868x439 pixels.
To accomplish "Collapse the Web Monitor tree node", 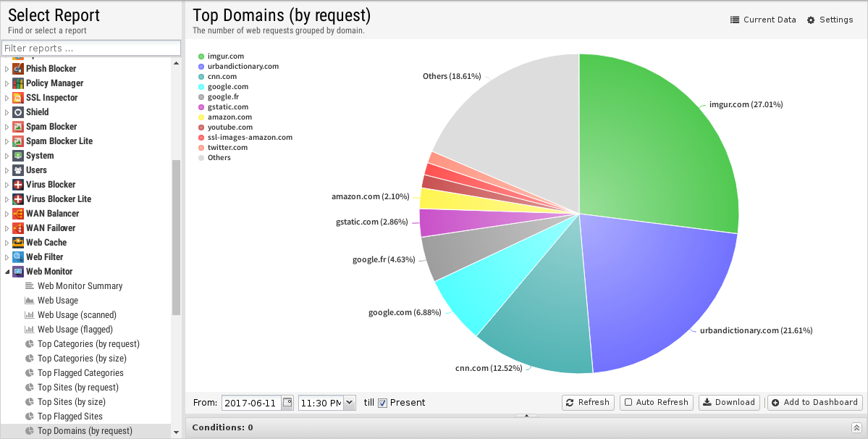I will pos(7,271).
